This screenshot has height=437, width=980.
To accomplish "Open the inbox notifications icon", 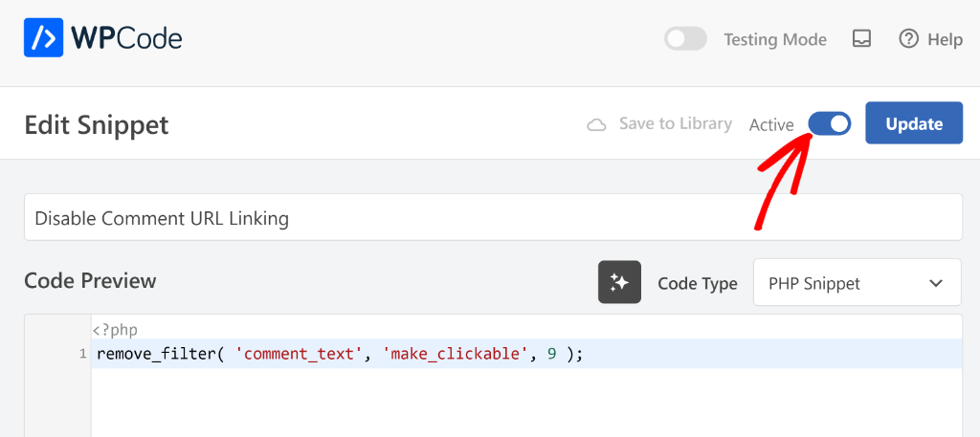I will pyautogui.click(x=862, y=39).
